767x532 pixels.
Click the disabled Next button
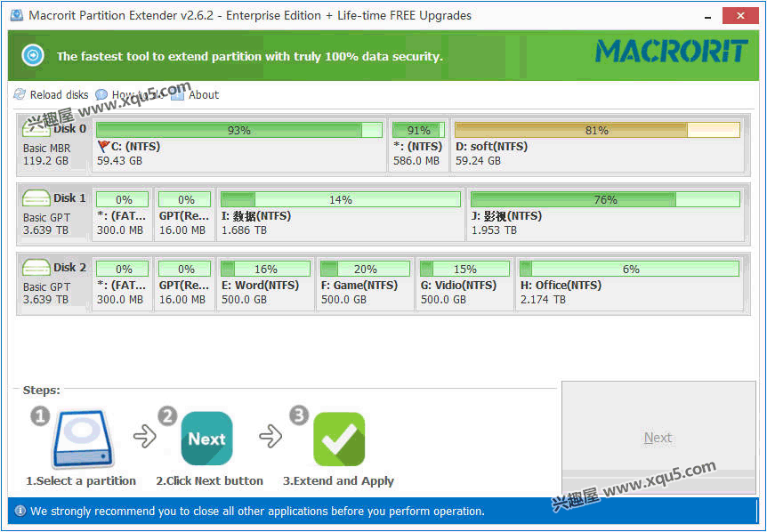(658, 437)
